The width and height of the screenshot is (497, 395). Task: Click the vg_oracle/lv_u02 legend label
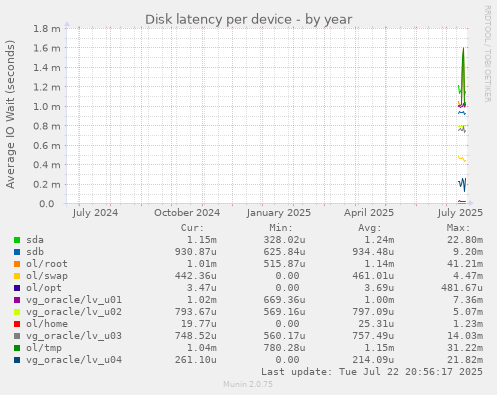pyautogui.click(x=74, y=312)
